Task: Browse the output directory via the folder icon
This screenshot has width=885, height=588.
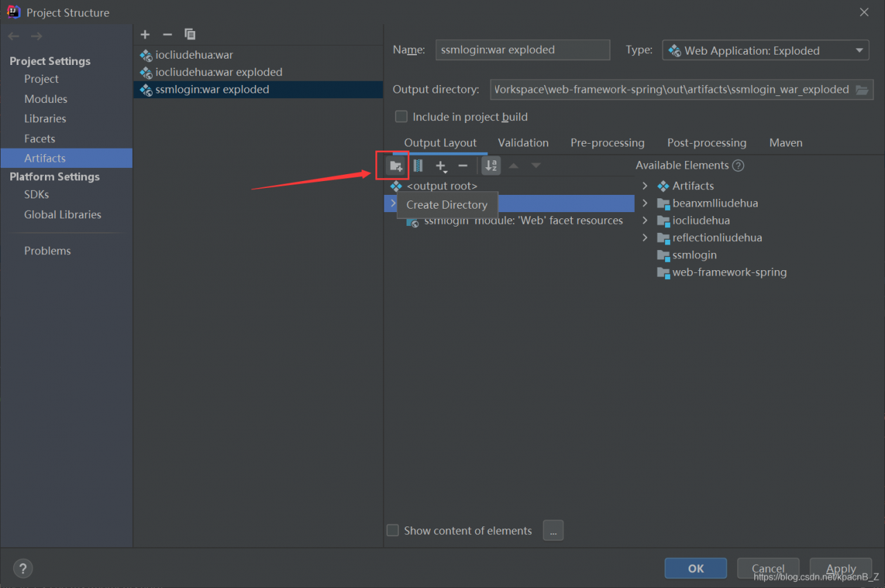Action: point(861,90)
